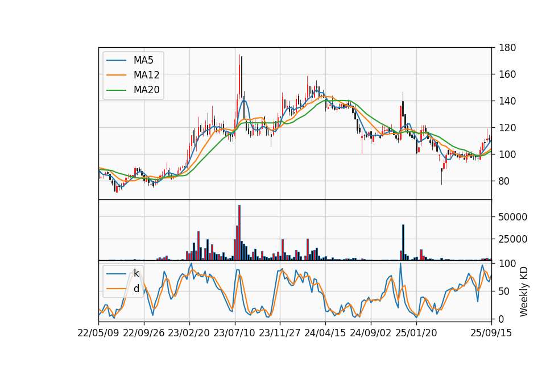Screen dimensions: 546x392
Task: Click the orange MA12 legend line sample
Action: (x=116, y=75)
